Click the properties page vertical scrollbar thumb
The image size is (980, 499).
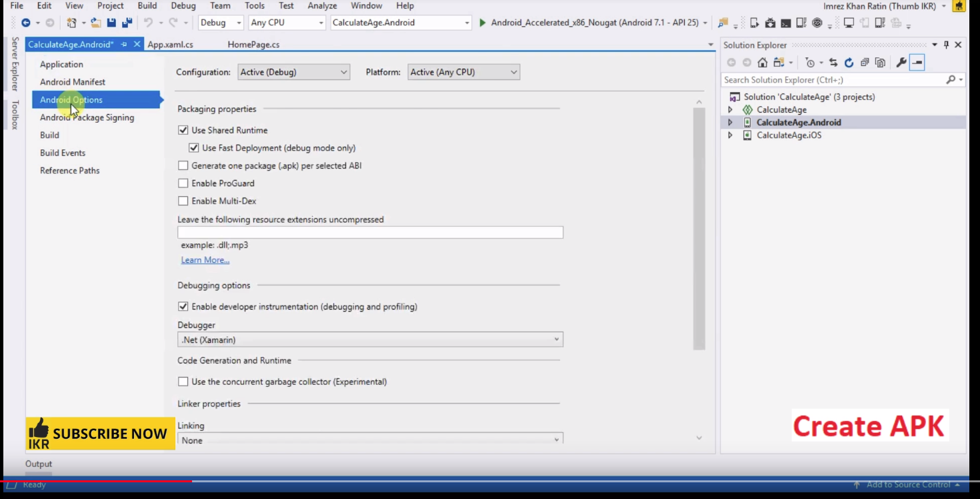(x=699, y=229)
